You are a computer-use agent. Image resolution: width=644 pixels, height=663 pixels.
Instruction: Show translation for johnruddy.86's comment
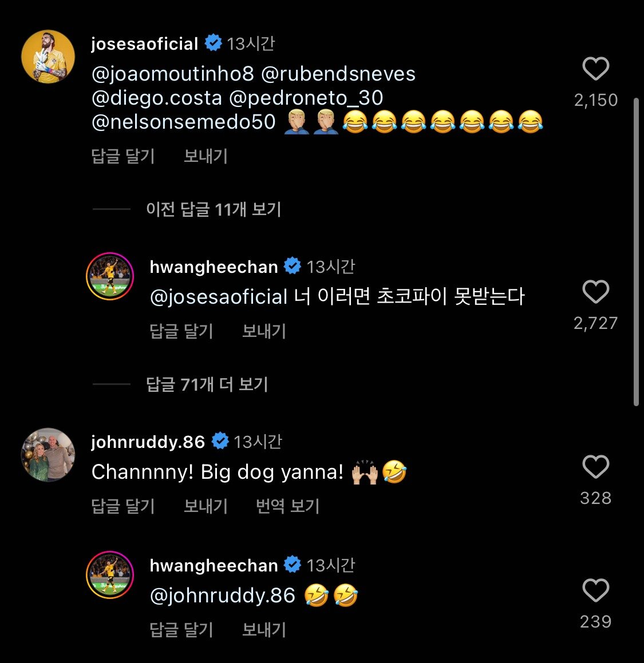[286, 506]
